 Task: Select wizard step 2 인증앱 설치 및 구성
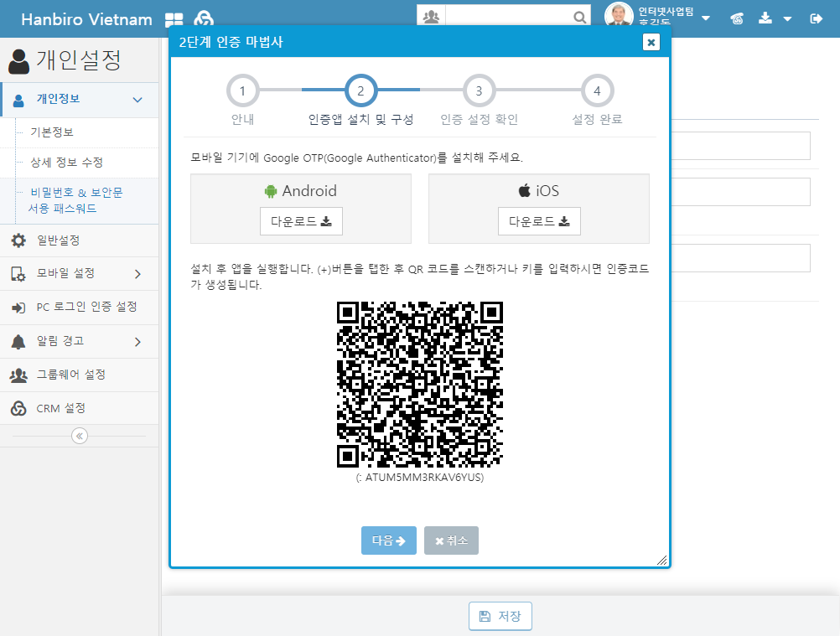[361, 91]
